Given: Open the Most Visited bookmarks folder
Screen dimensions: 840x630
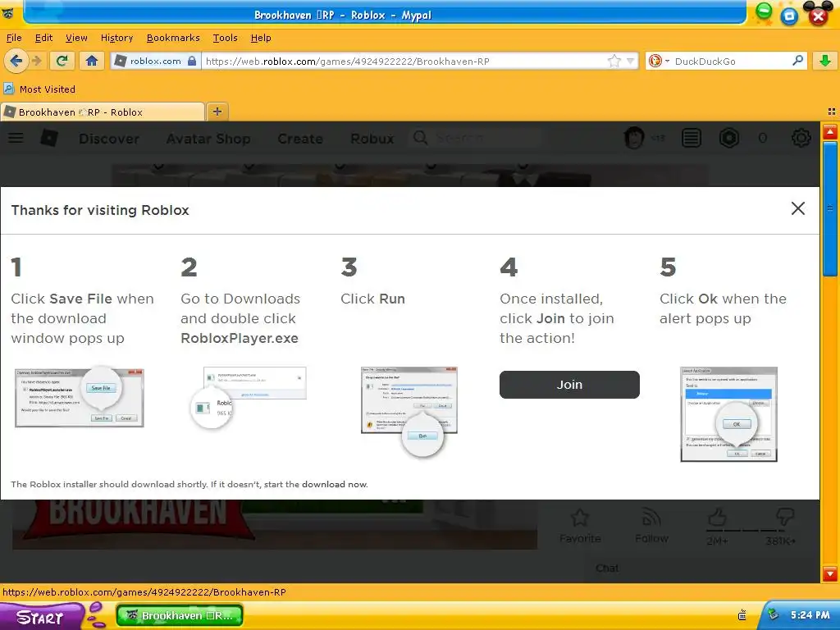Looking at the screenshot, I should coord(39,89).
